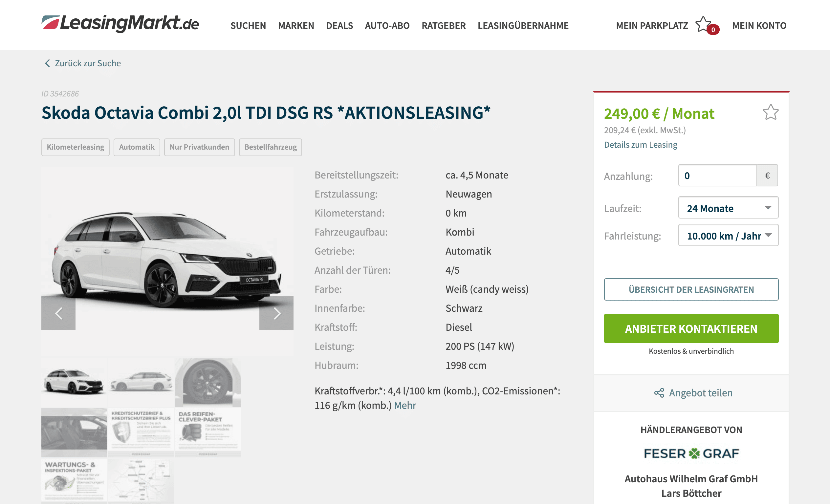This screenshot has width=830, height=504.
Task: Click the value Weiß (candy weiss)
Action: (487, 289)
